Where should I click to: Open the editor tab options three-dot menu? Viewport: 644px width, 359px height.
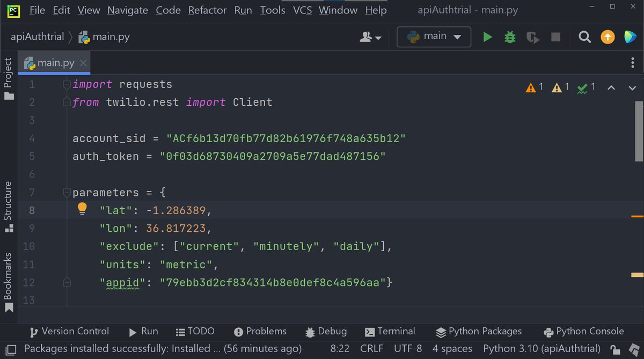(633, 63)
